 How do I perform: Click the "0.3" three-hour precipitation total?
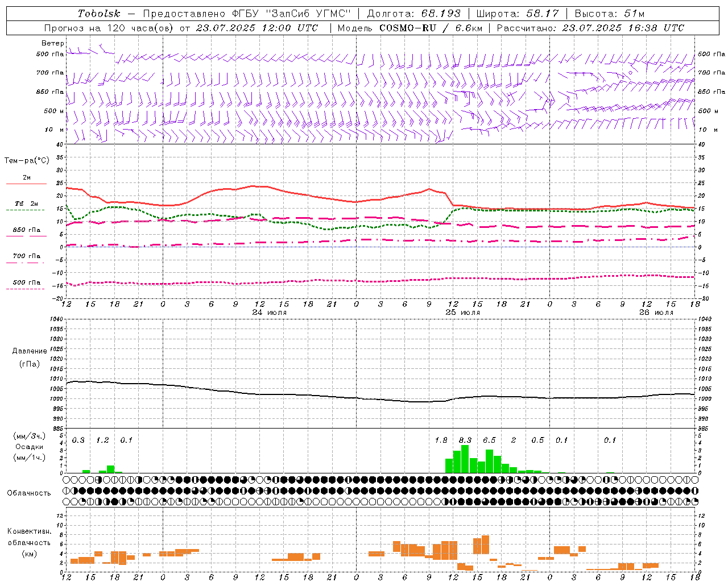[78, 440]
